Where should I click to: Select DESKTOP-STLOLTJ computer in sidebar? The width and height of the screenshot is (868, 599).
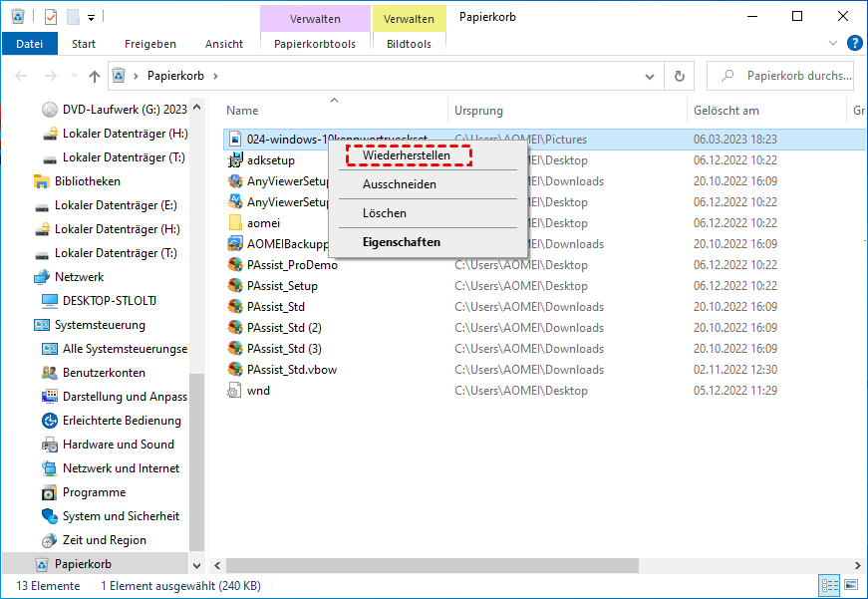pos(109,301)
